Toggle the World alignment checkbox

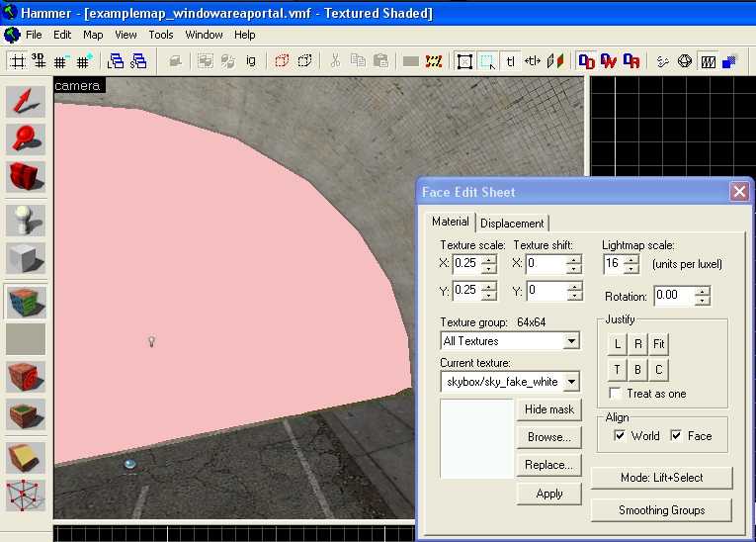coord(620,435)
